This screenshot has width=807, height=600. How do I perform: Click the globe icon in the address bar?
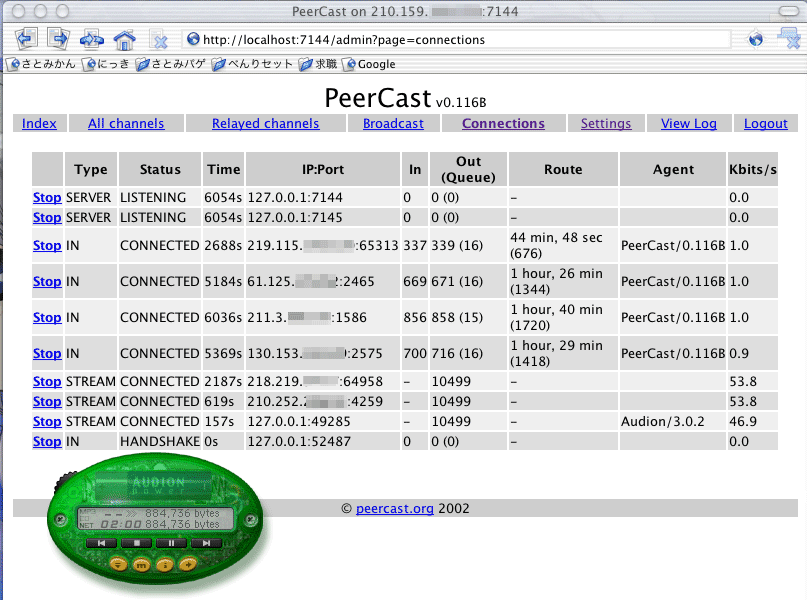point(193,39)
